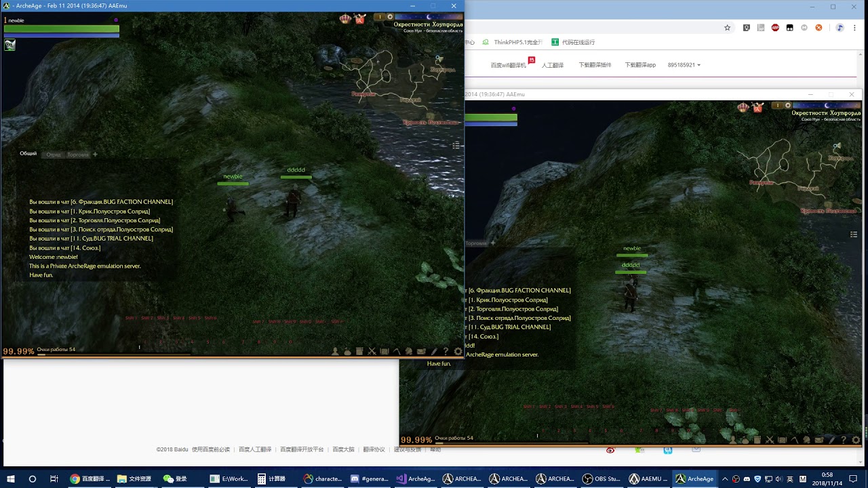868x488 pixels.
Task: Open world map icon in left game menu
Action: point(384,352)
